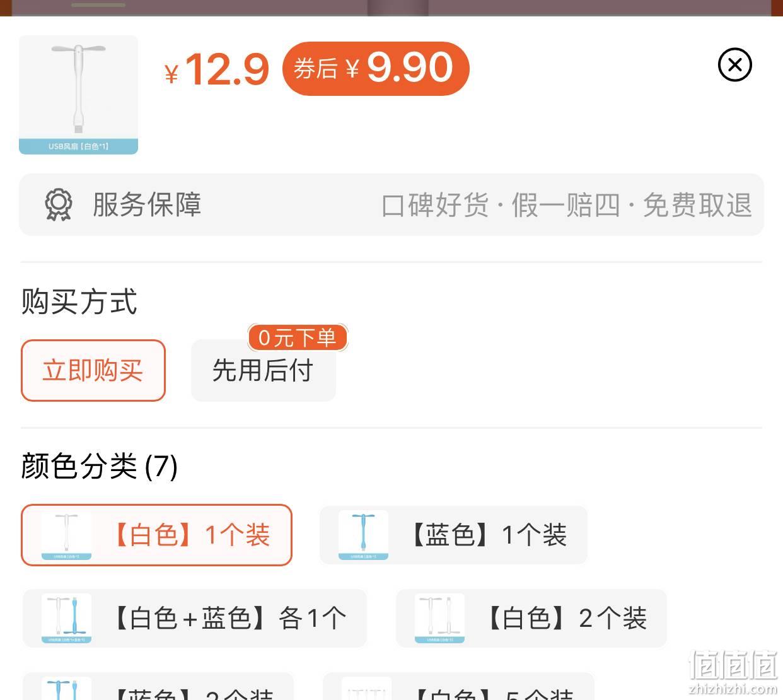Open 口碑好货·假一赔四·免费取退 details
Viewport: 783px width, 700px height.
(567, 205)
